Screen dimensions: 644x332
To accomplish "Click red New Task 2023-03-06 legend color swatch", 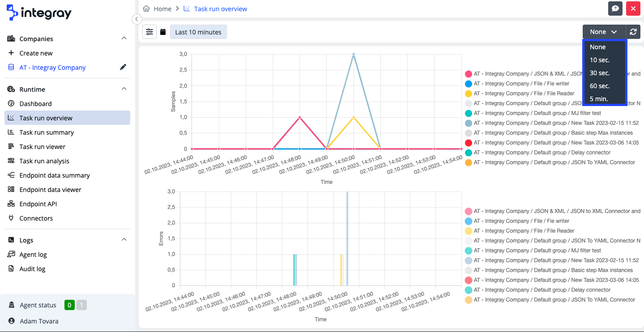I will tap(469, 143).
